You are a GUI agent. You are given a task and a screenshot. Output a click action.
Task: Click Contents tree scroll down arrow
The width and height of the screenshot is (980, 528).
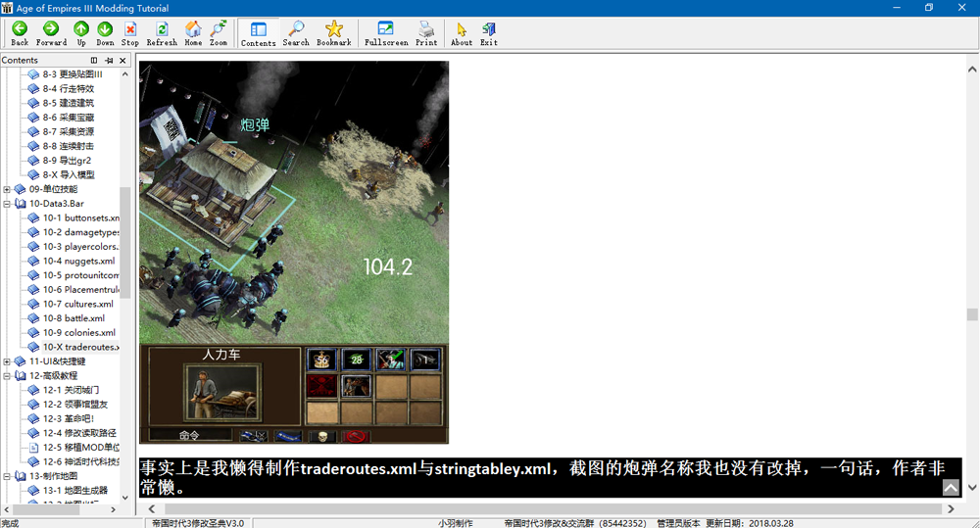pyautogui.click(x=125, y=498)
